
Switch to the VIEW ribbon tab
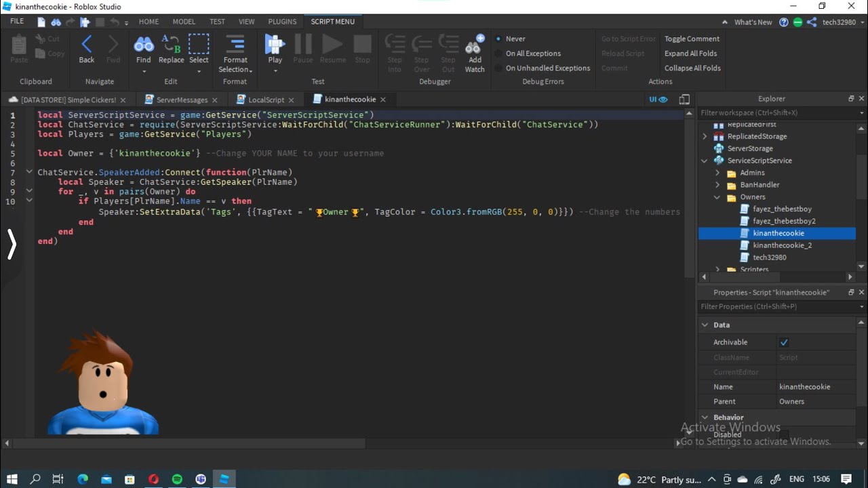pos(247,22)
